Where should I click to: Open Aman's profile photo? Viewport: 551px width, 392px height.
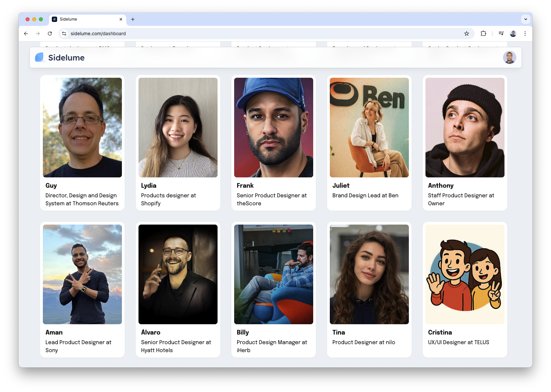pyautogui.click(x=82, y=274)
